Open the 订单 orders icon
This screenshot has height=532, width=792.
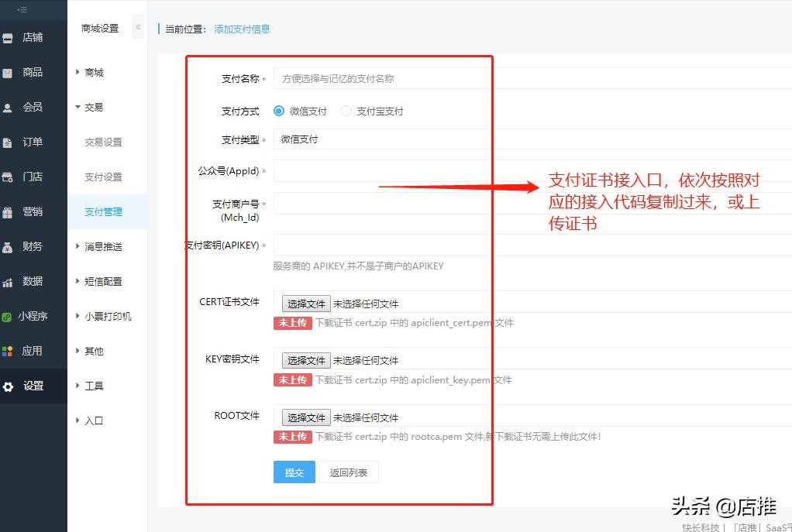pyautogui.click(x=8, y=142)
